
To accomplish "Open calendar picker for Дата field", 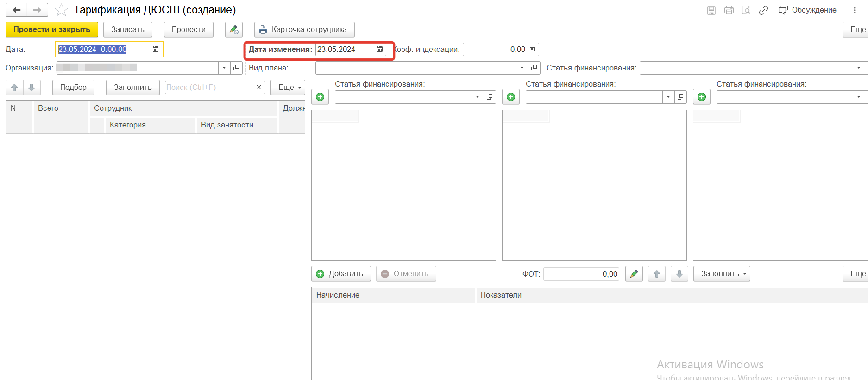I will pyautogui.click(x=156, y=49).
